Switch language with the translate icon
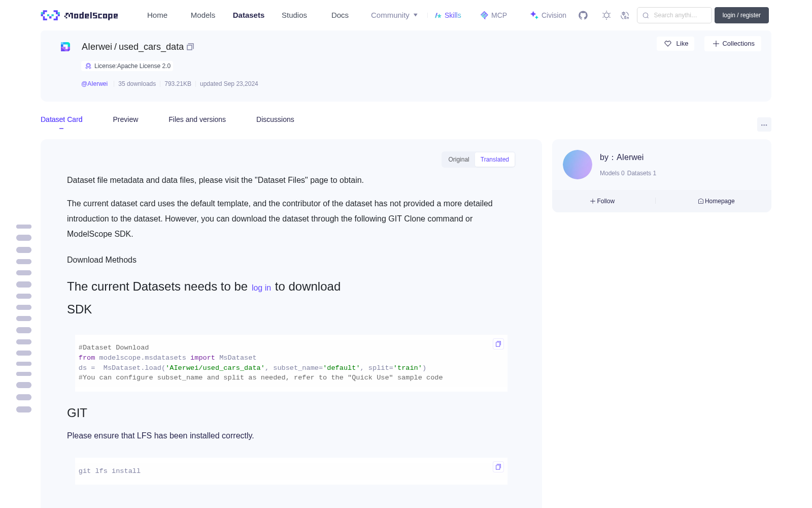The image size is (812, 508). click(x=625, y=15)
